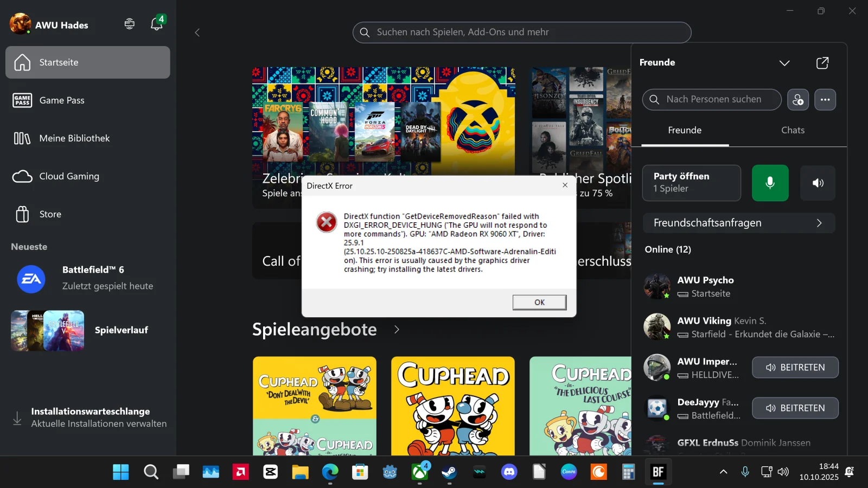The height and width of the screenshot is (488, 868).
Task: Open Crunchyroll from taskbar
Action: (598, 472)
